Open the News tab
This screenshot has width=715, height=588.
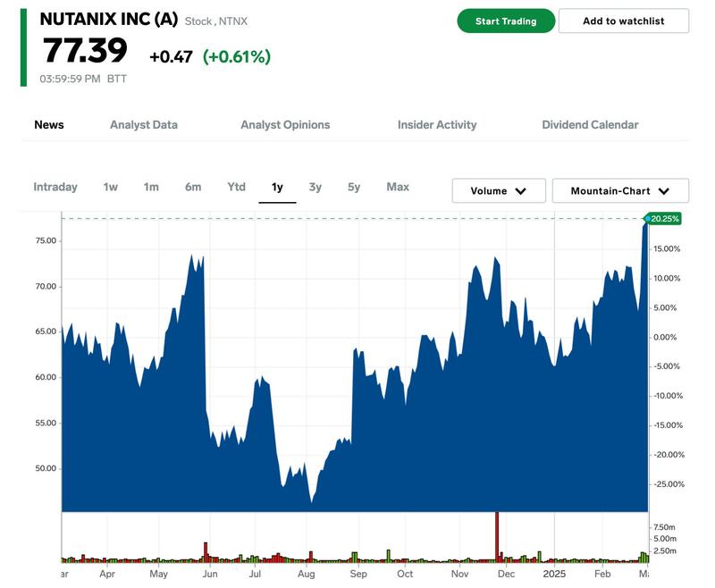click(49, 125)
